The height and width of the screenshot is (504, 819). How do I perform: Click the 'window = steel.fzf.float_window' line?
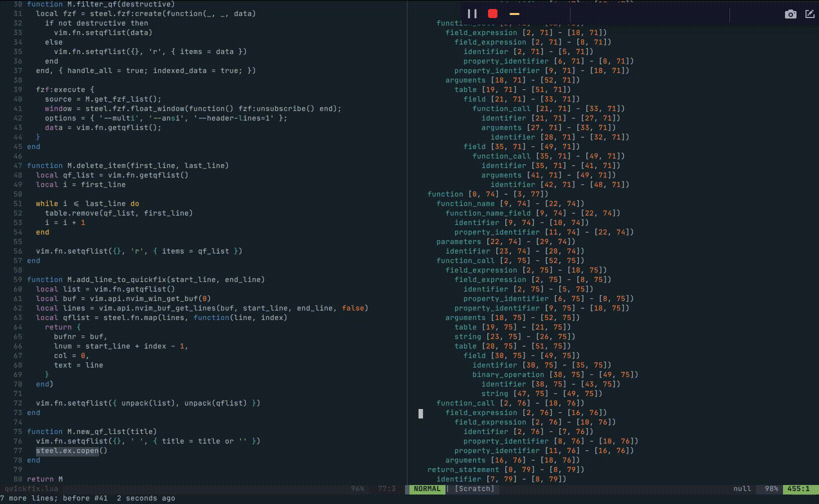(x=193, y=108)
